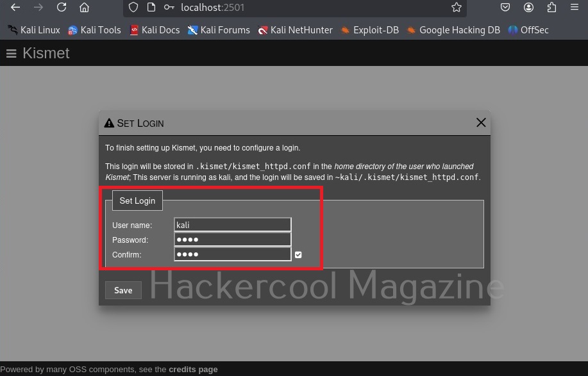Screen dimensions: 588x376
Task: Go back with the browser back arrow
Action: tap(15, 7)
